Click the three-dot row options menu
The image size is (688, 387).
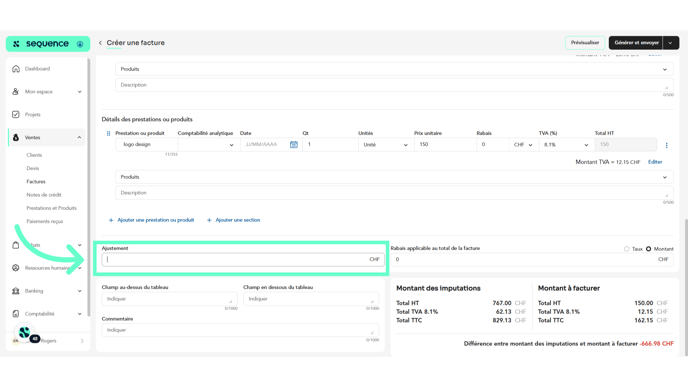[666, 145]
